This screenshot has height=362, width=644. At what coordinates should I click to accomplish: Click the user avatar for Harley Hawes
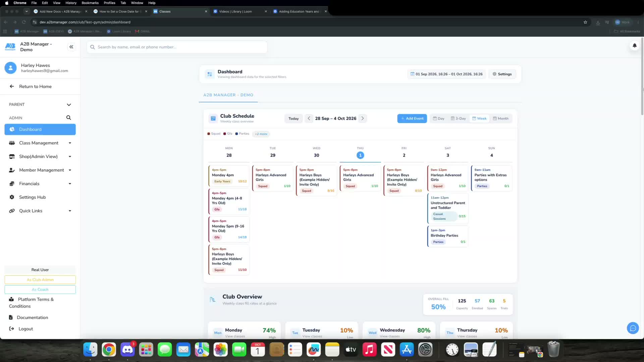click(x=10, y=68)
